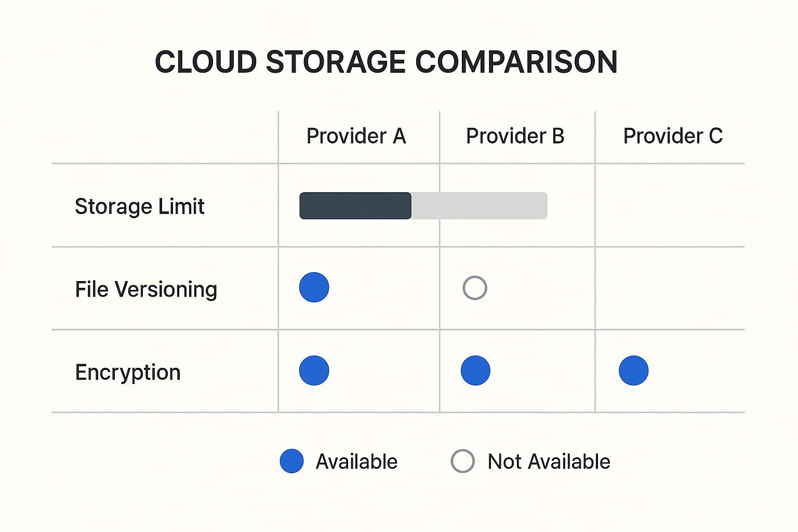Select the Provider C column header
798x532 pixels.
pos(673,136)
